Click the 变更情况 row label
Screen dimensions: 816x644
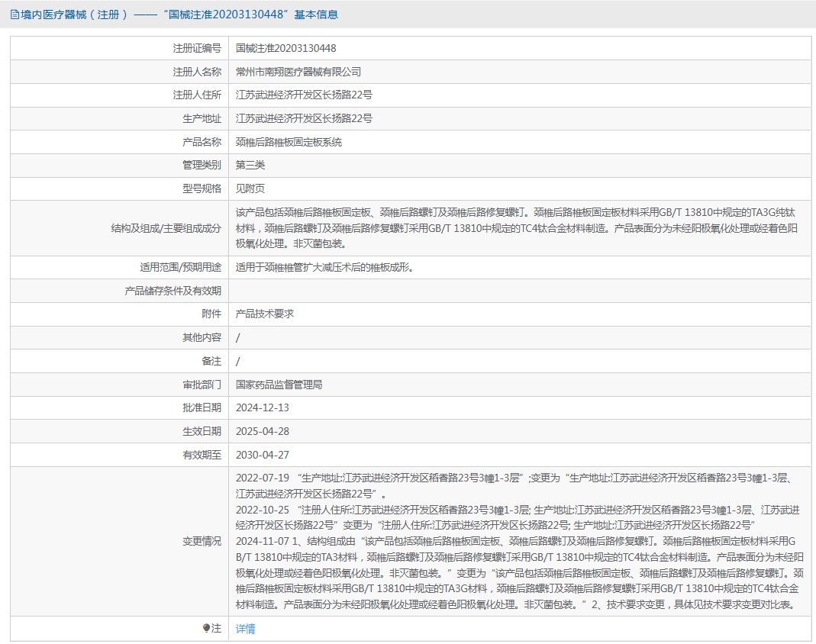click(x=202, y=541)
